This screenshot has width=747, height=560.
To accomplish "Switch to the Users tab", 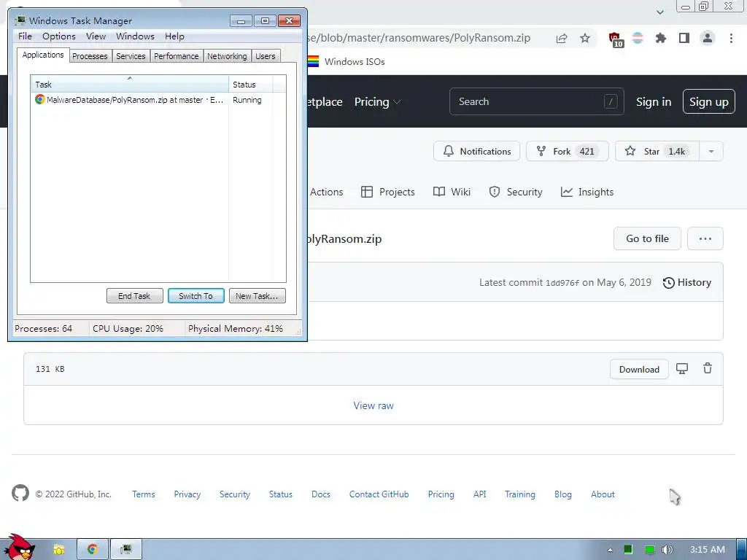I will click(266, 56).
